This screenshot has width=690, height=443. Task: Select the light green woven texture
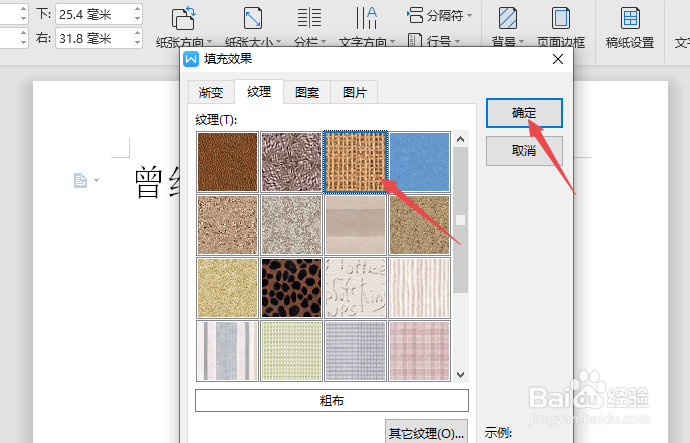291,351
